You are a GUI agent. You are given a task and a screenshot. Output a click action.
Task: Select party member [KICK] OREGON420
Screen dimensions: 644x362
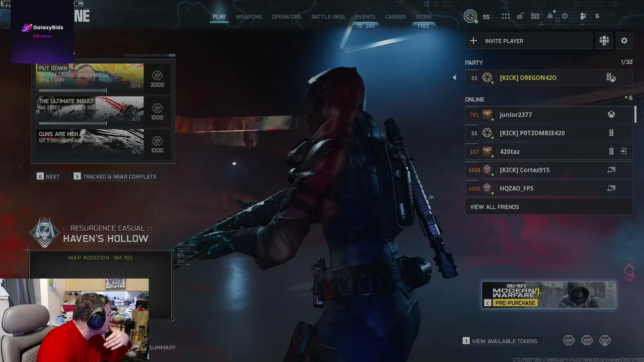[549, 77]
